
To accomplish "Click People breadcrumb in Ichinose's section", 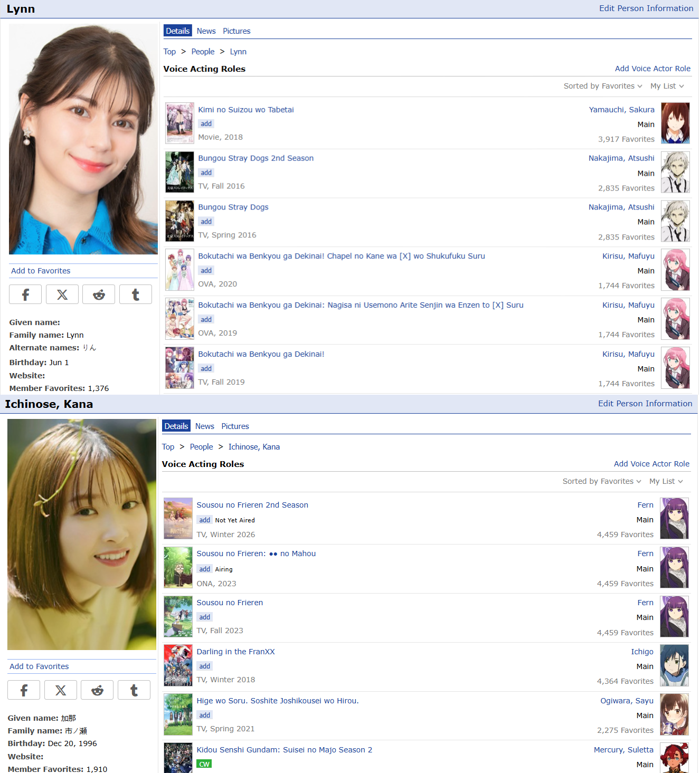I will 201,447.
